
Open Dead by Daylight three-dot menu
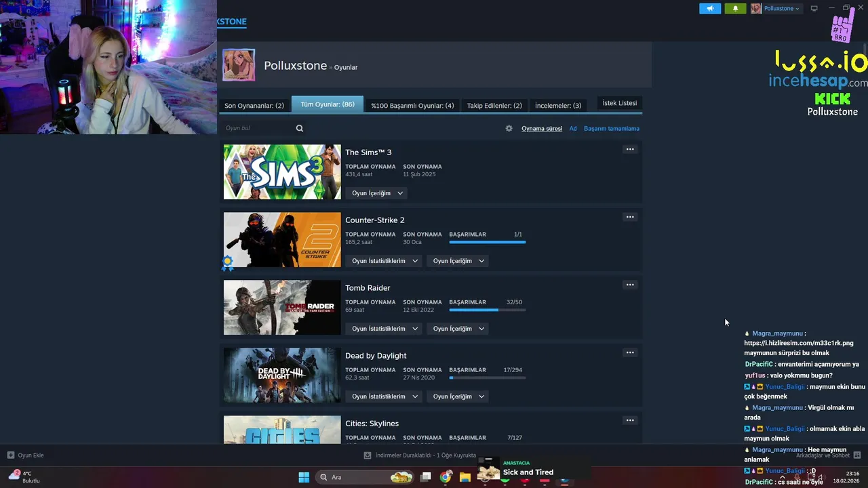[630, 352]
